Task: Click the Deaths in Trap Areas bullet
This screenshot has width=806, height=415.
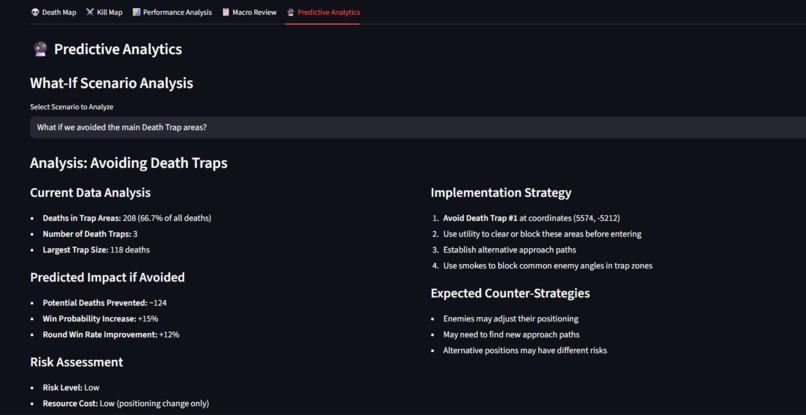Action: click(x=127, y=218)
